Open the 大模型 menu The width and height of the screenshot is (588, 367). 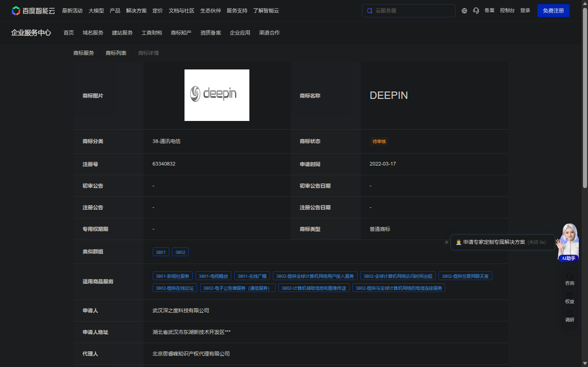tap(96, 11)
